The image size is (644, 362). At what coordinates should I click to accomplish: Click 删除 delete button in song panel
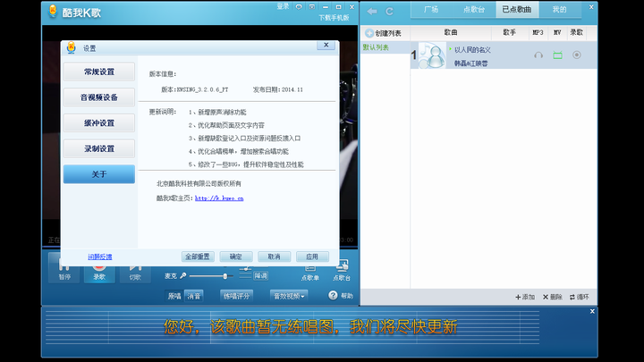(x=553, y=297)
